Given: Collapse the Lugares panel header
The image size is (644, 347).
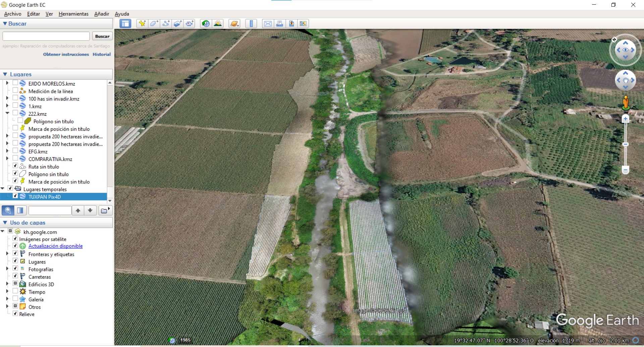Looking at the screenshot, I should click(x=5, y=74).
